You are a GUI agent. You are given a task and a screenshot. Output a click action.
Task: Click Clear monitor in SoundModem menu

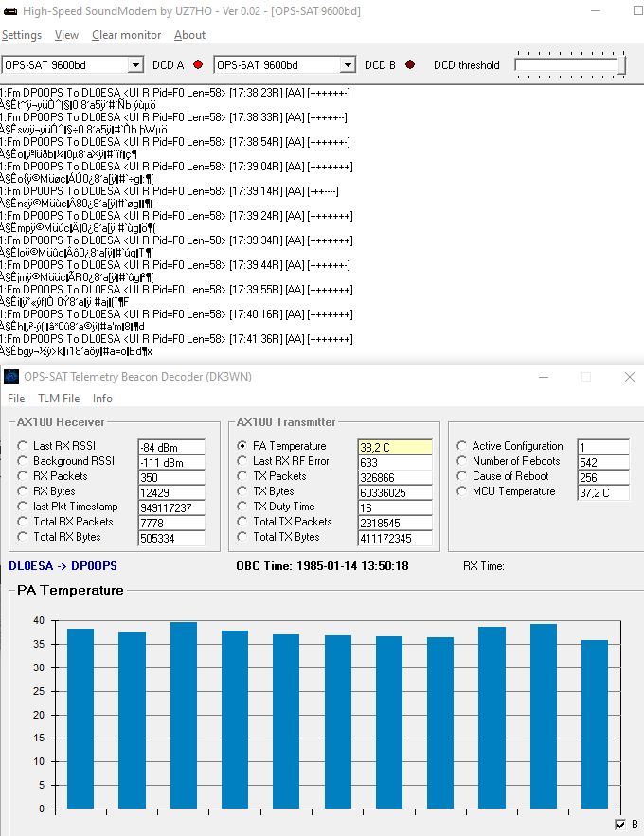click(x=126, y=35)
